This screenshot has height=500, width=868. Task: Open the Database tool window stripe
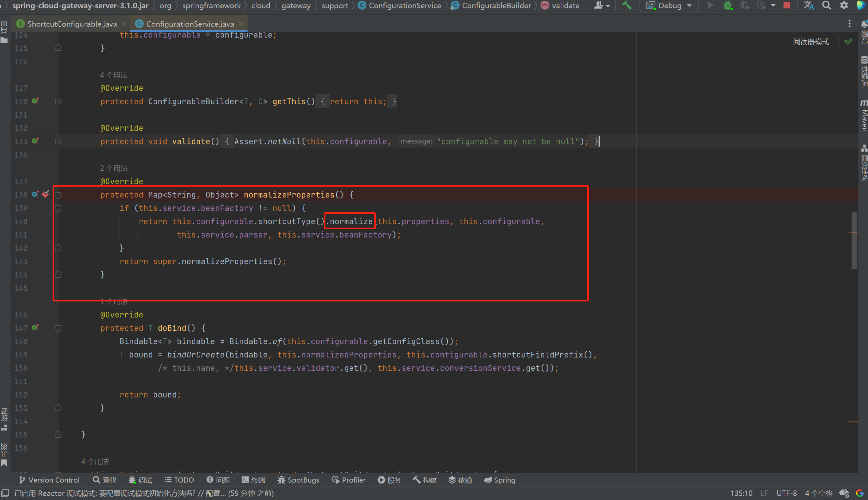(864, 71)
